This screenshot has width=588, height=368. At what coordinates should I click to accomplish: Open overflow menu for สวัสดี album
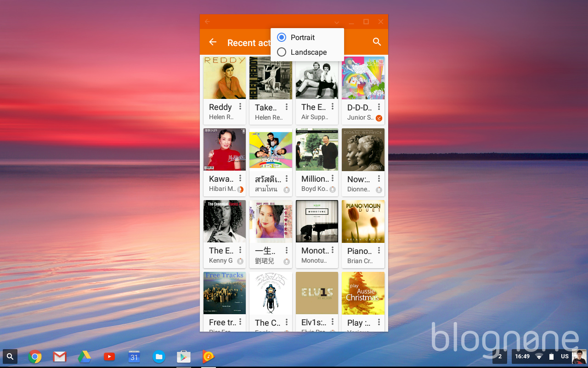pos(287,178)
